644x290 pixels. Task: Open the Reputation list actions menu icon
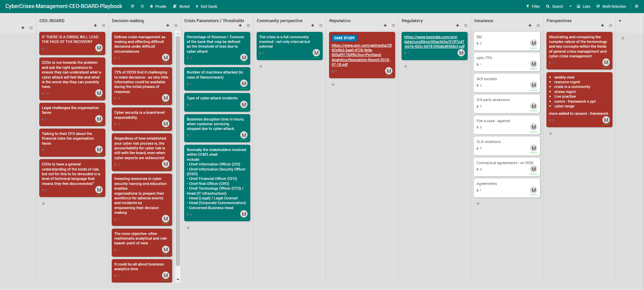coord(393,26)
